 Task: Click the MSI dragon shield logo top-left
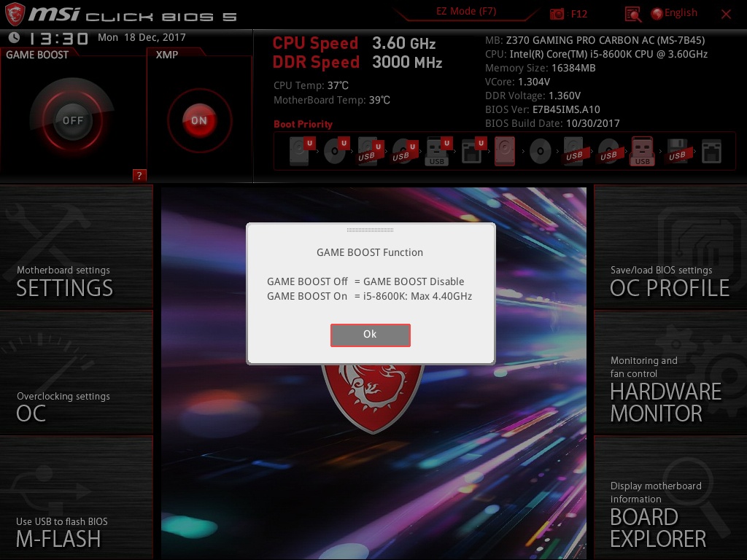click(x=15, y=14)
